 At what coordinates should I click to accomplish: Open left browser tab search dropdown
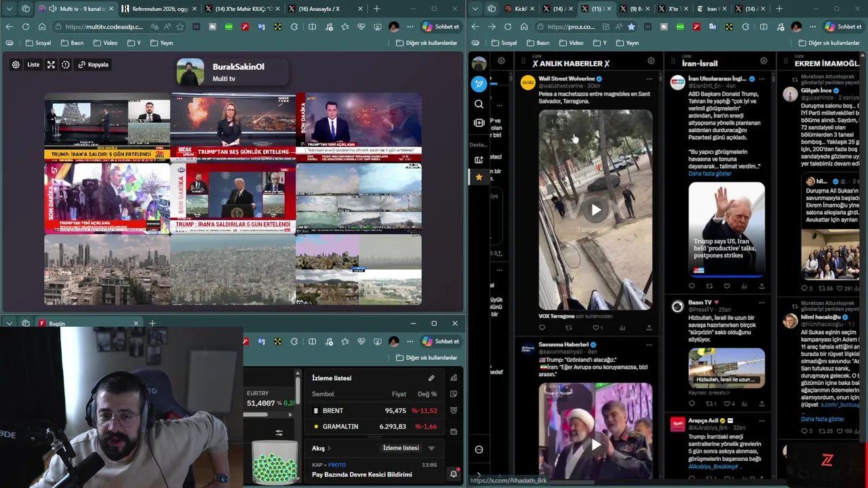tap(9, 9)
